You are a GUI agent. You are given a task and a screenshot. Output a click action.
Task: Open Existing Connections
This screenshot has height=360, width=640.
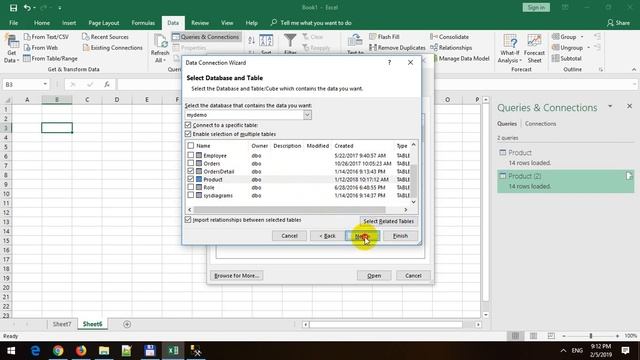113,47
